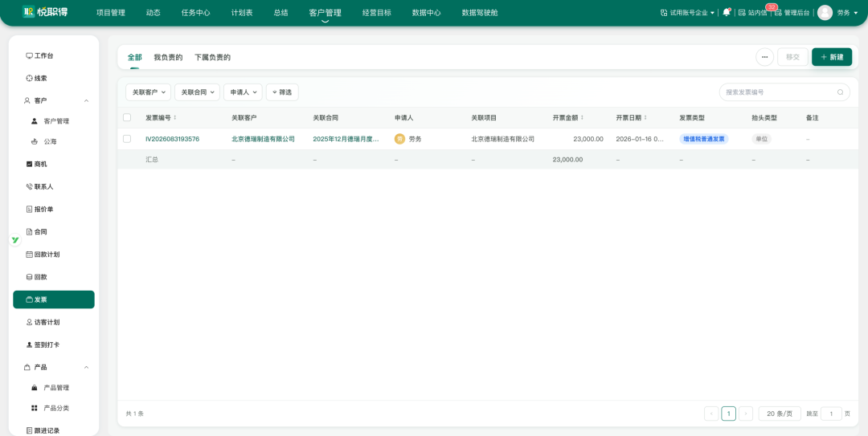Open invoice link IV2026083193576
868x436 pixels.
(172, 139)
